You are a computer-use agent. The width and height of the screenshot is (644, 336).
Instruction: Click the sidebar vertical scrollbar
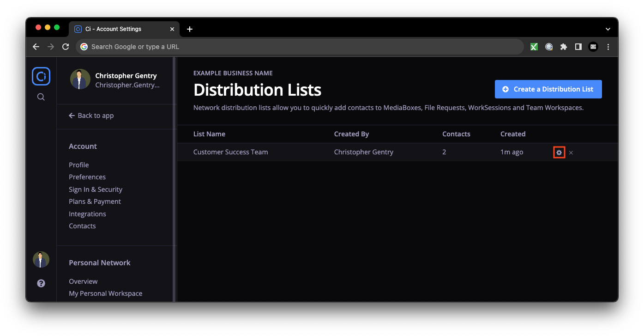(174, 179)
